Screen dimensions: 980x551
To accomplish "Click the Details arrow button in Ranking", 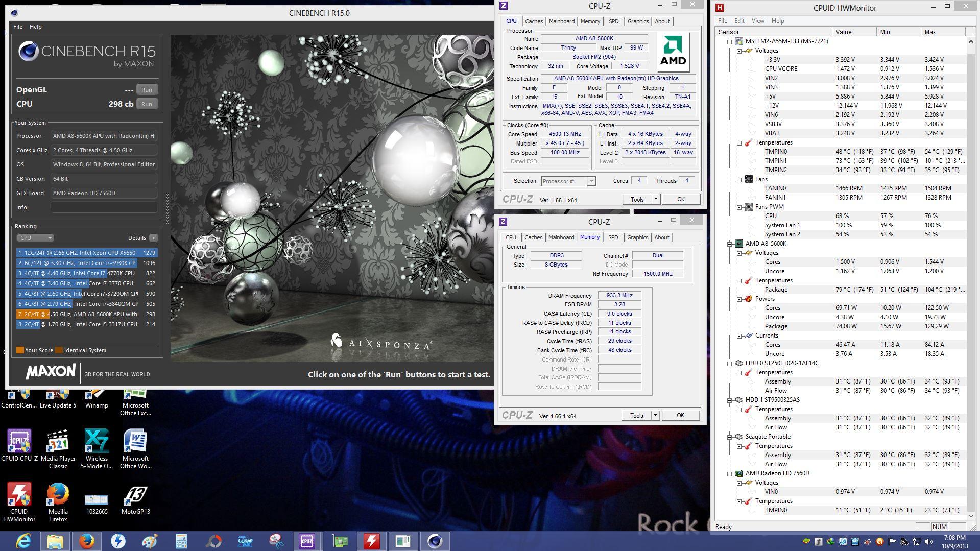I will [x=153, y=238].
